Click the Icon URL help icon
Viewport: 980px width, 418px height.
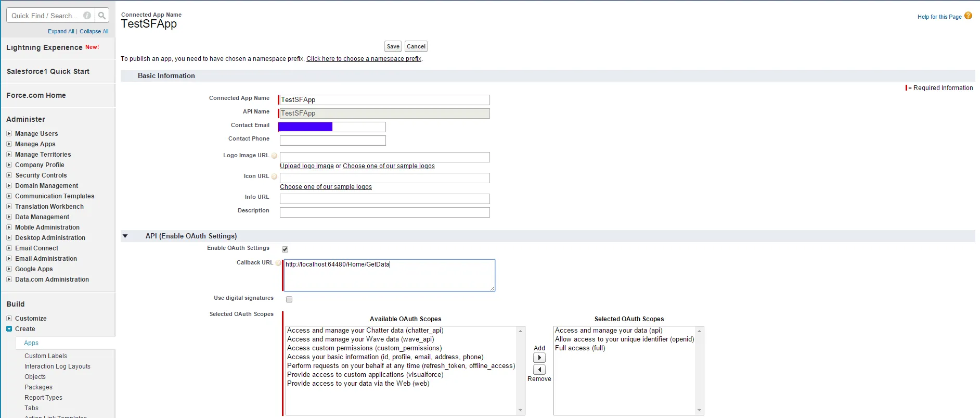[x=274, y=176]
